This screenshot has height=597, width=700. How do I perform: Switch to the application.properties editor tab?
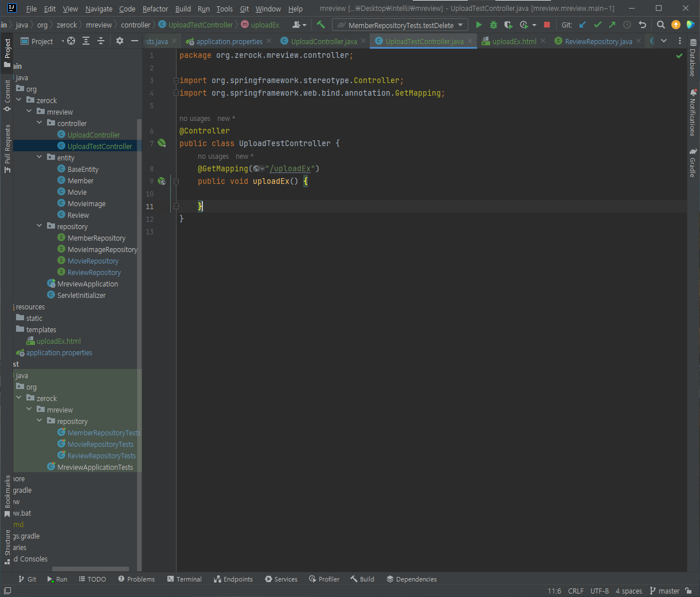[x=229, y=41]
